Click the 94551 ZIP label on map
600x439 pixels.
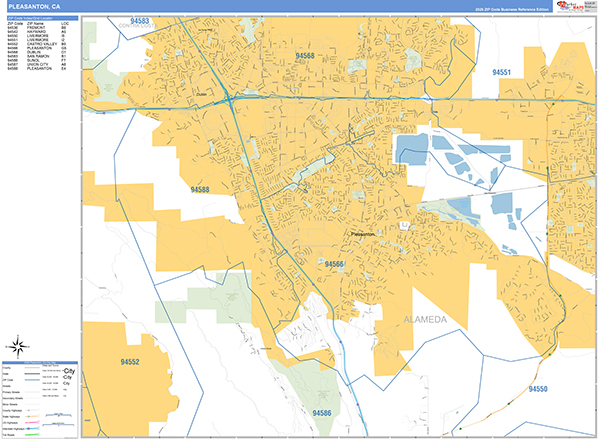tap(501, 72)
